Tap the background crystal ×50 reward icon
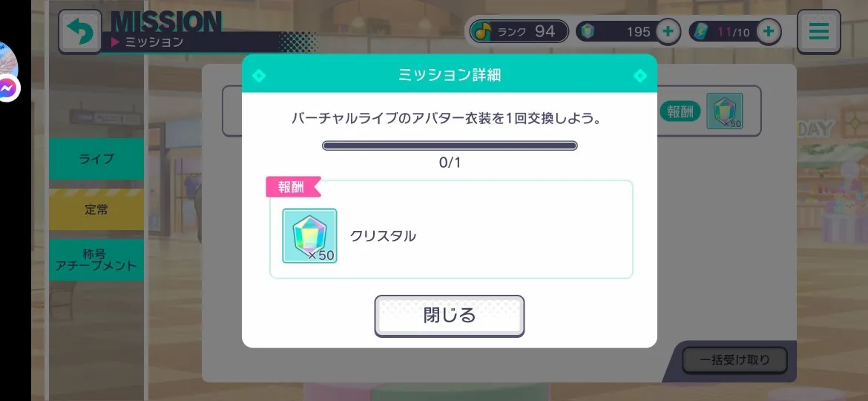Viewport: 868px width, 401px height. click(x=725, y=111)
